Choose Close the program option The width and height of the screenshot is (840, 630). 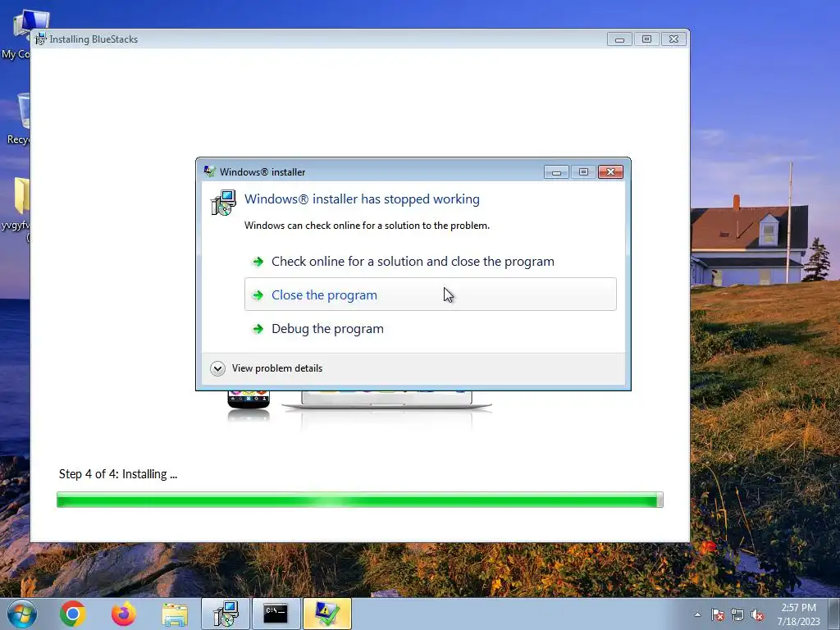[430, 294]
